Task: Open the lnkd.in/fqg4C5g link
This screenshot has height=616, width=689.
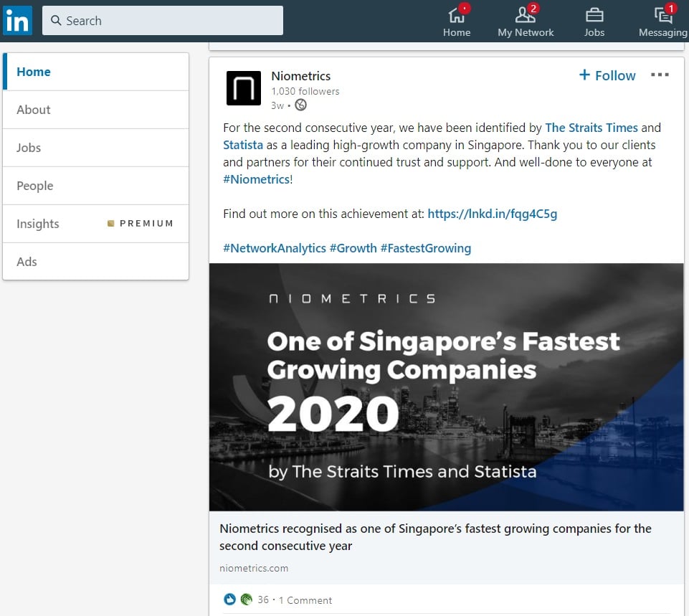Action: point(492,214)
